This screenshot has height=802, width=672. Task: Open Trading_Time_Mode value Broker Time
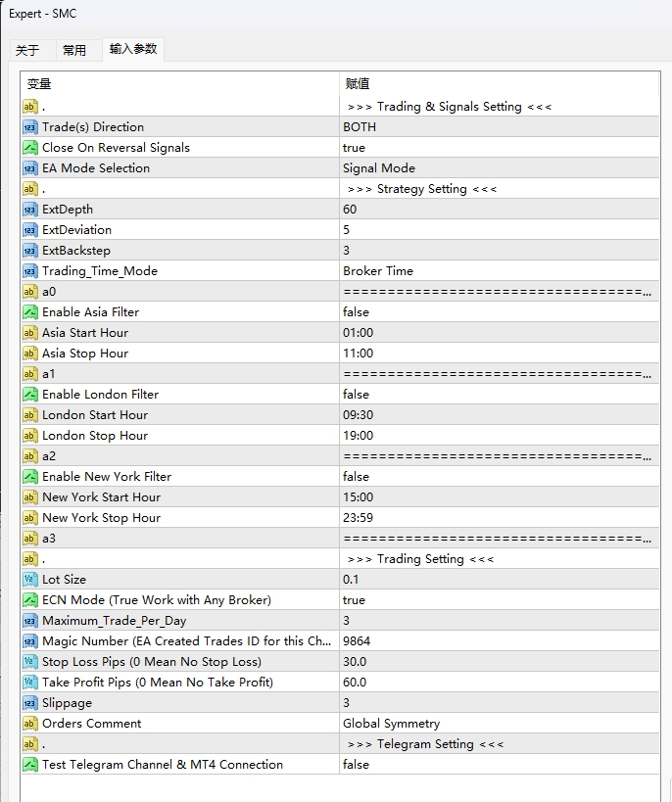click(500, 271)
